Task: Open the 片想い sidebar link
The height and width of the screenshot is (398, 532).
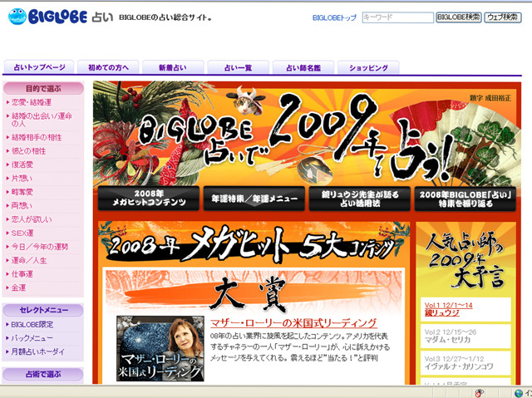Action: tap(22, 178)
